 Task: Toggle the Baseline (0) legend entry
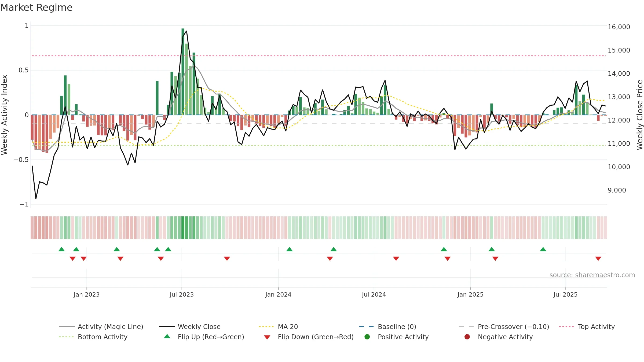click(387, 327)
